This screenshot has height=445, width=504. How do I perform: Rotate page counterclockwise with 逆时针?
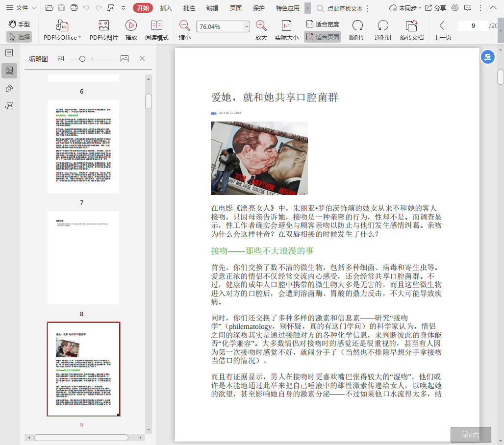coord(383,26)
